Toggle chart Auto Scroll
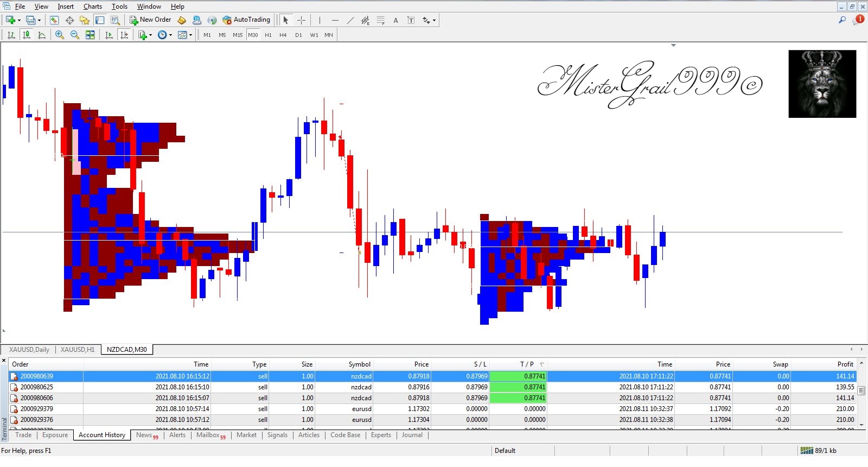The image size is (868, 467). (x=108, y=35)
